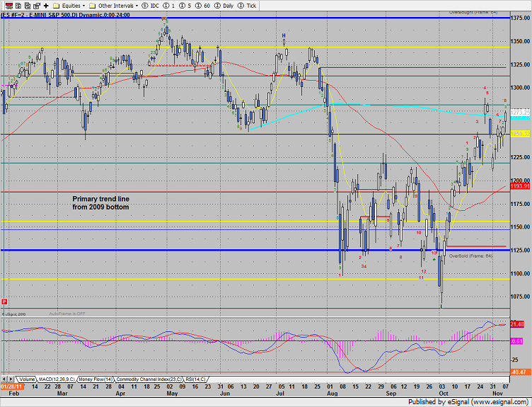Click the 1273.25 last price label
532x407 pixels.
click(520, 112)
